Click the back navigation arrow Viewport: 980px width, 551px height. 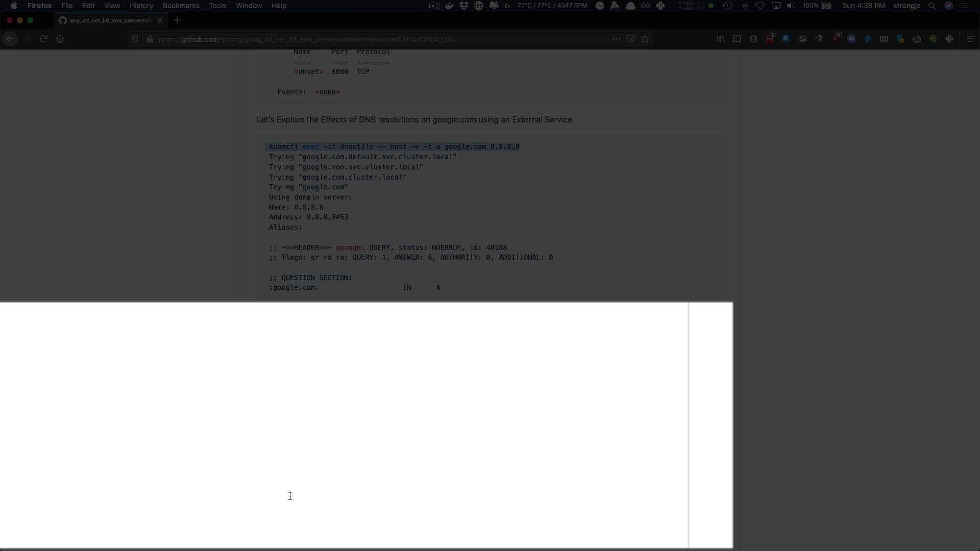click(10, 39)
